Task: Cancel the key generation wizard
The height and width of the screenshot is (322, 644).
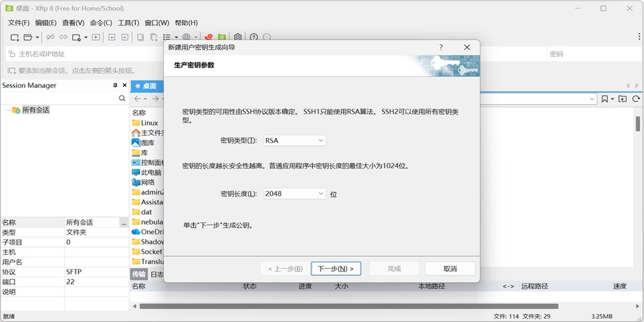Action: [450, 268]
